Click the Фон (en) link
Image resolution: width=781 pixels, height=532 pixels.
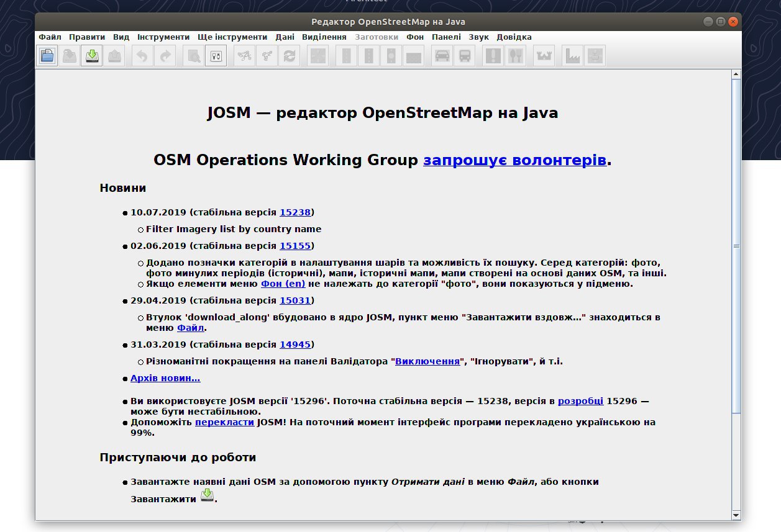(283, 284)
